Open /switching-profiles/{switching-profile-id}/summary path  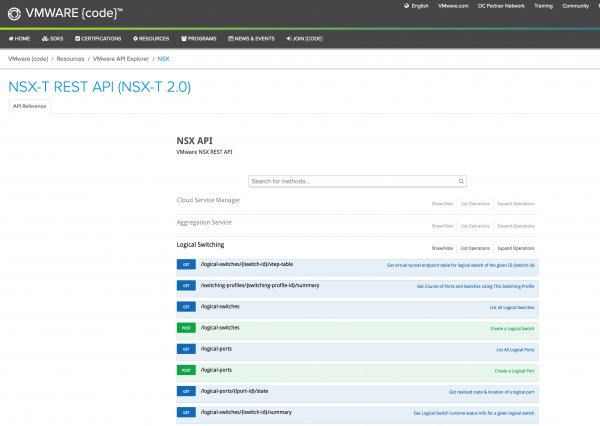point(260,286)
